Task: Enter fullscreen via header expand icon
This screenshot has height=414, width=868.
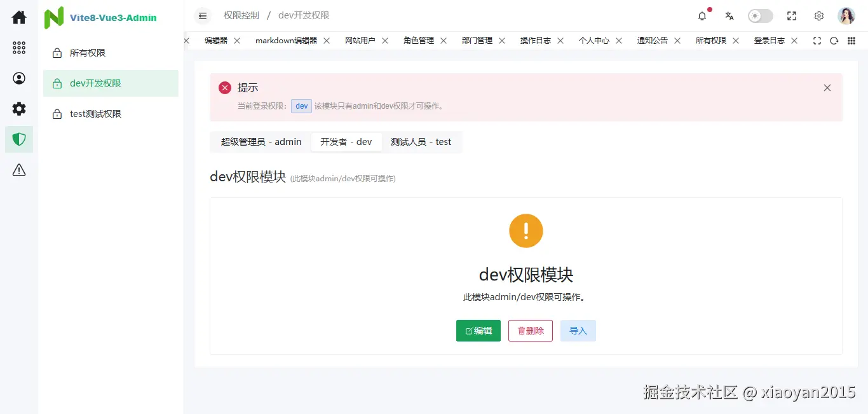Action: [792, 16]
